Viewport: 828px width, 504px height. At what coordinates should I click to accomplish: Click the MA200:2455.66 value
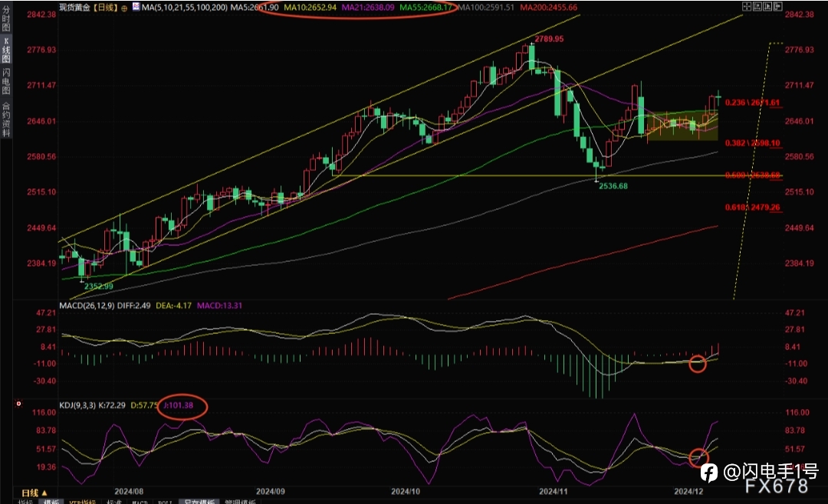[x=549, y=8]
